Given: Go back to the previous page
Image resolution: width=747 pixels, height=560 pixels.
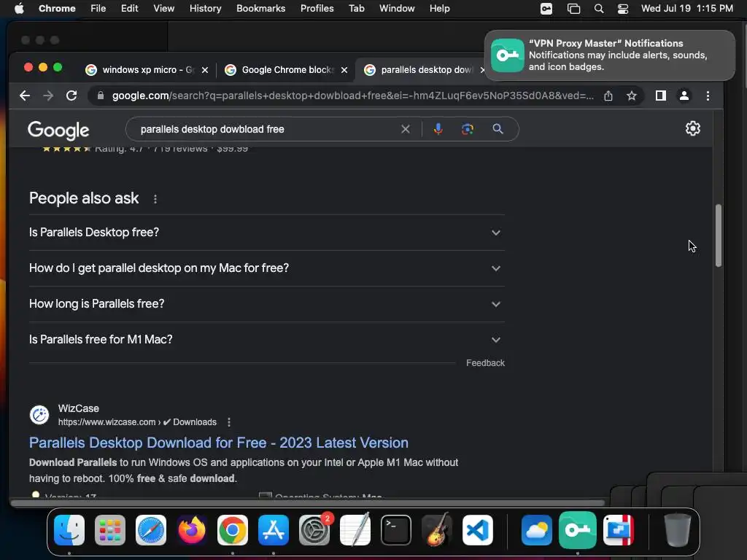Looking at the screenshot, I should [x=25, y=96].
